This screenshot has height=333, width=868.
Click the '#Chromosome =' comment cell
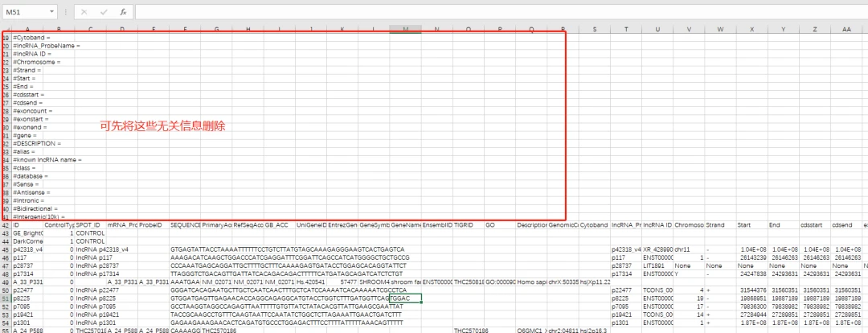[36, 62]
